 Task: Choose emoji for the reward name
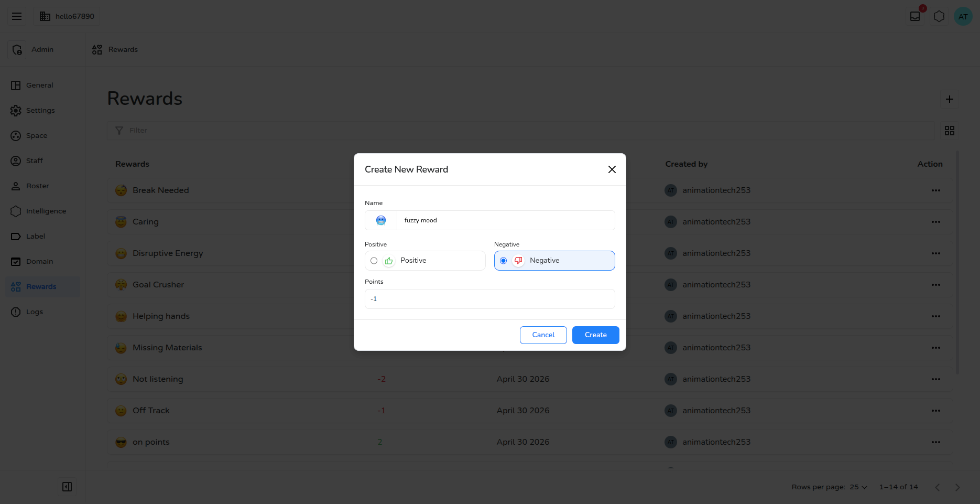pyautogui.click(x=381, y=220)
